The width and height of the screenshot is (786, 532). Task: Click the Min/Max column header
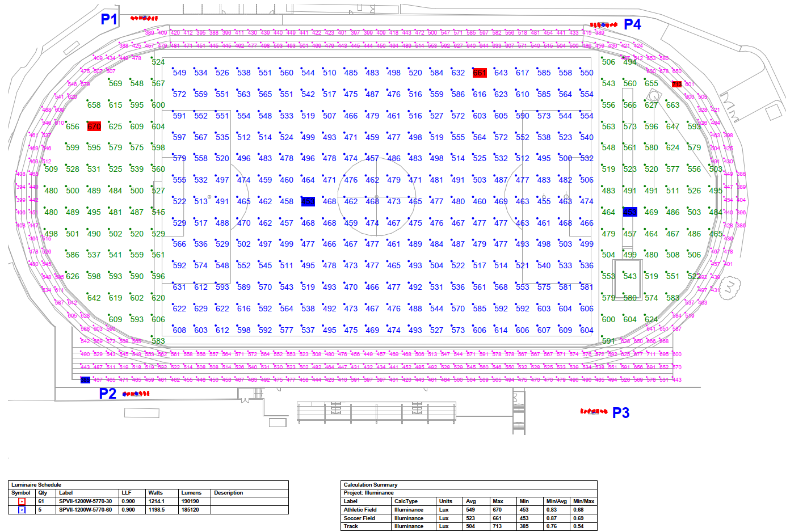coord(583,501)
